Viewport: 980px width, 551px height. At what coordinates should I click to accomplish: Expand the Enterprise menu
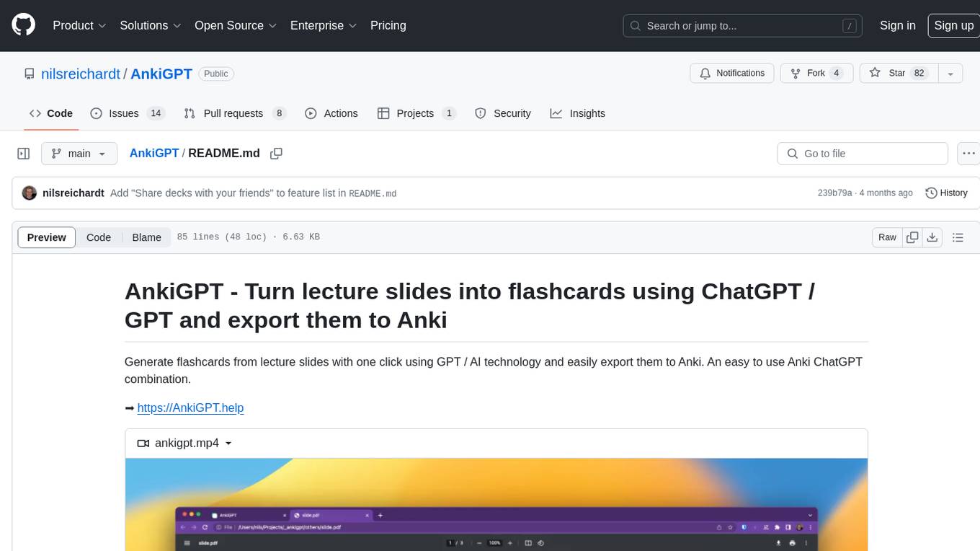[324, 25]
